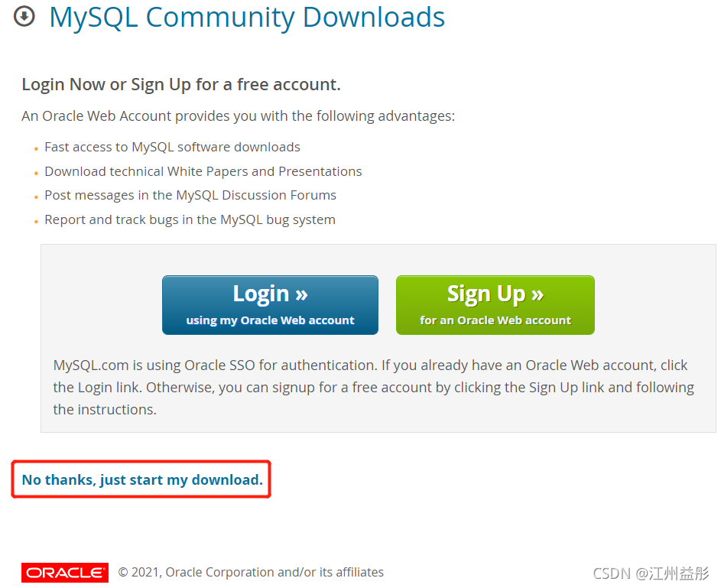Screen dimensions: 721x588
Task: Click the '© 2021, Oracle Corporation and/or its affiliates' text
Action: (251, 573)
